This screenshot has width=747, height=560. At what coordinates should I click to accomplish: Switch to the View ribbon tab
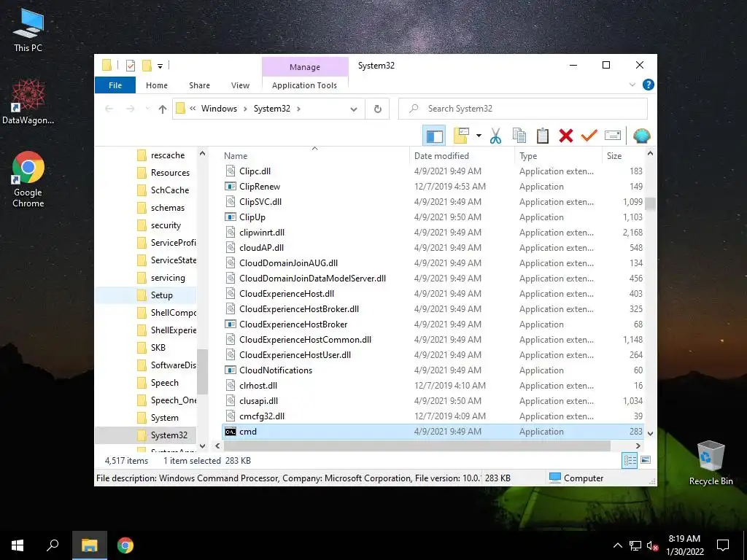(240, 85)
